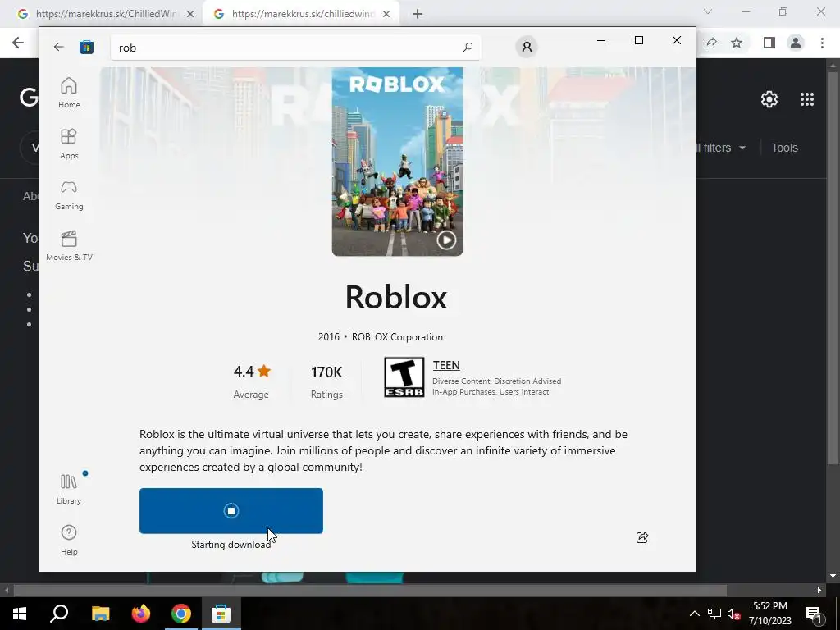Open the Store Library
840x630 pixels.
[69, 489]
